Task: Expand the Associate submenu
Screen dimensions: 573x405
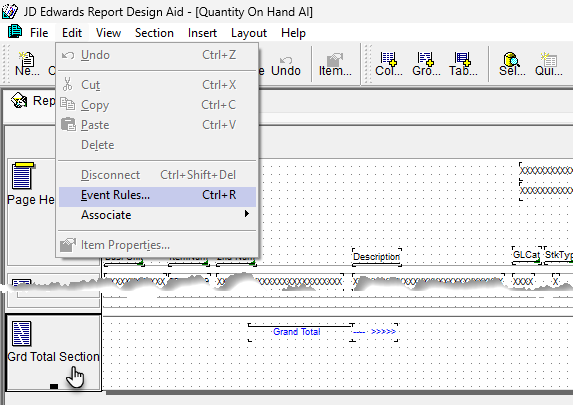Action: click(x=157, y=215)
